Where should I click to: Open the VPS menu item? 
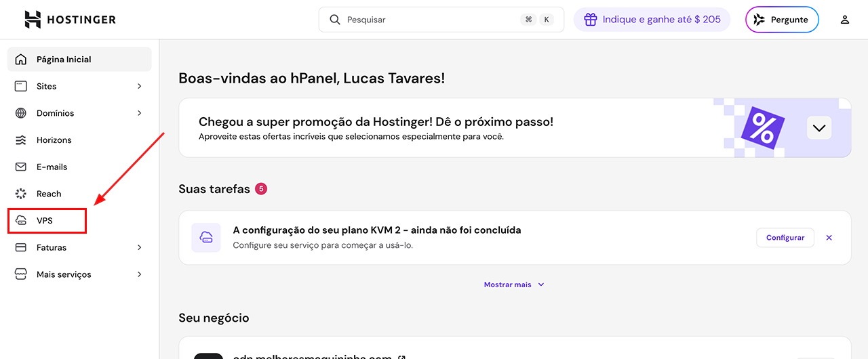point(45,221)
